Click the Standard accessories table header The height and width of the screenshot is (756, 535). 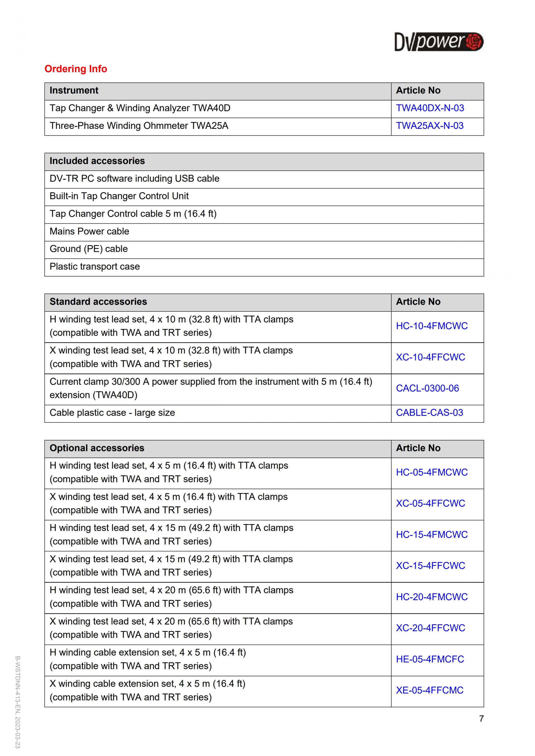pos(98,302)
